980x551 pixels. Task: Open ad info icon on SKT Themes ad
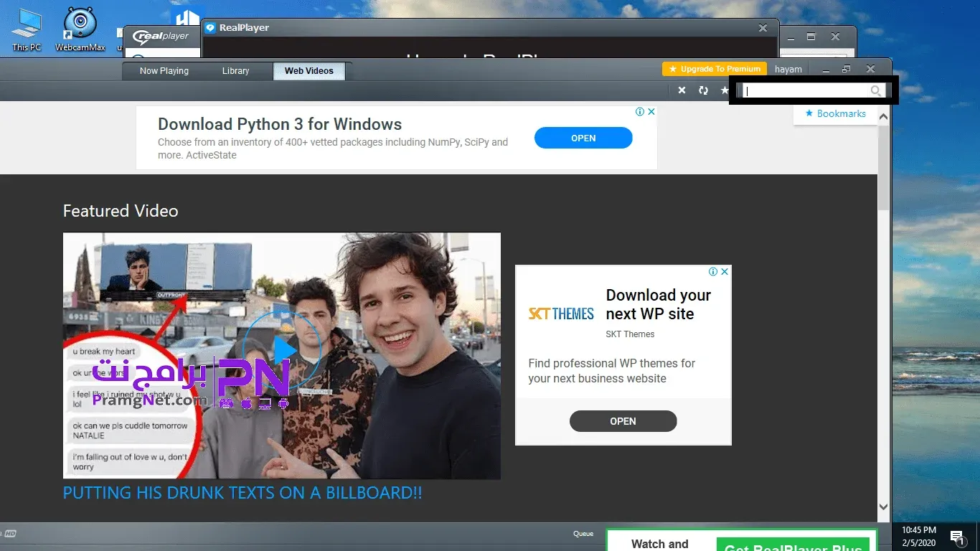point(713,272)
